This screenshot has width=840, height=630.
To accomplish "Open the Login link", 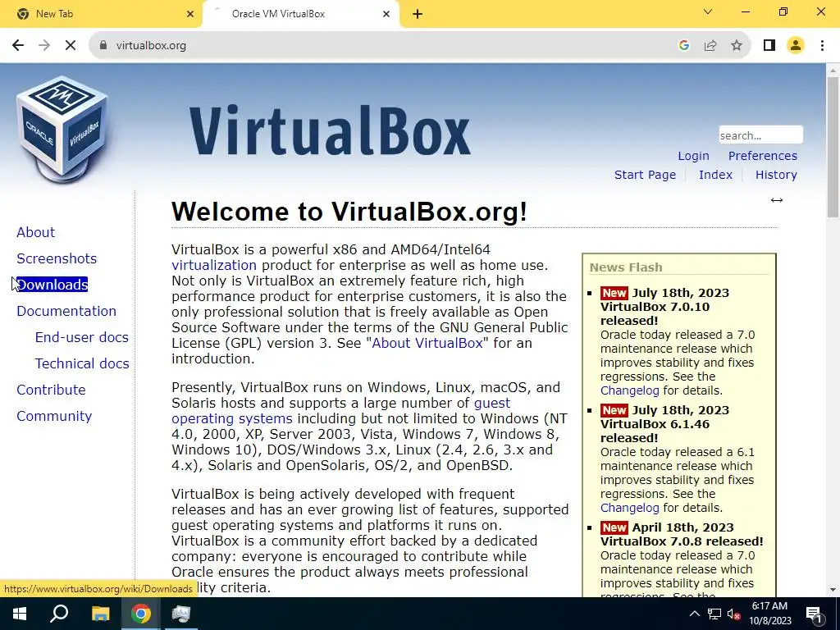I will tap(693, 156).
